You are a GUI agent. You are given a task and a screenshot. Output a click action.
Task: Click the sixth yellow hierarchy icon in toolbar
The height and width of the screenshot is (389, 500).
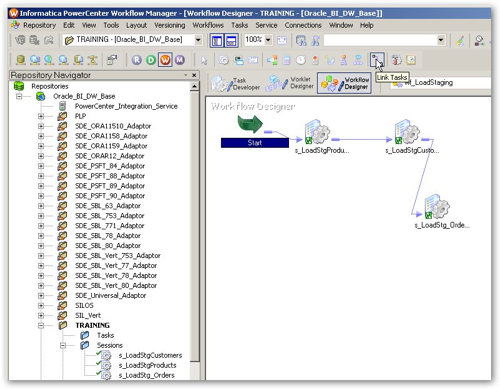[x=92, y=60]
